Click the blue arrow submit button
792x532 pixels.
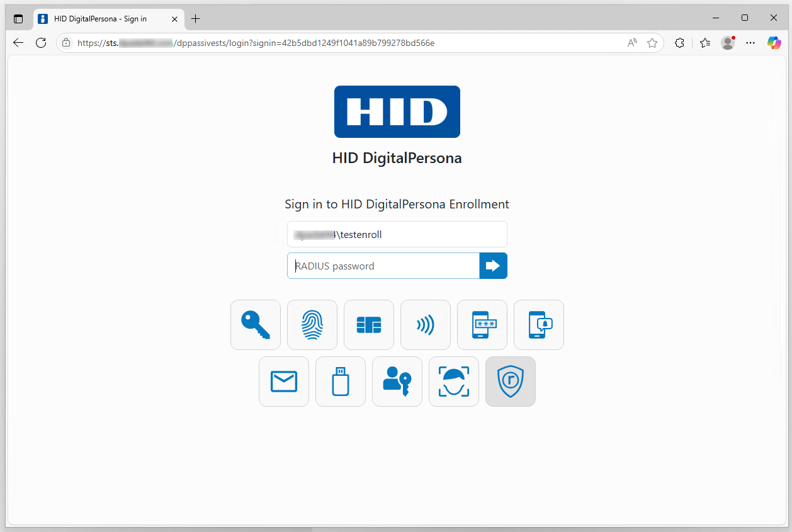point(493,266)
